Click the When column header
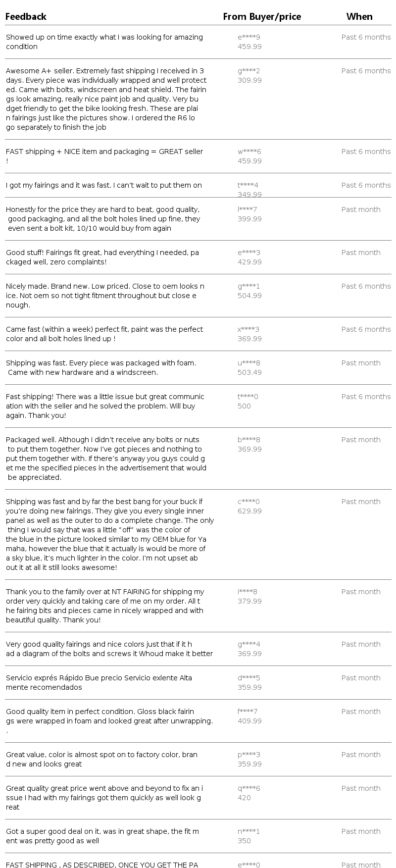 (359, 17)
